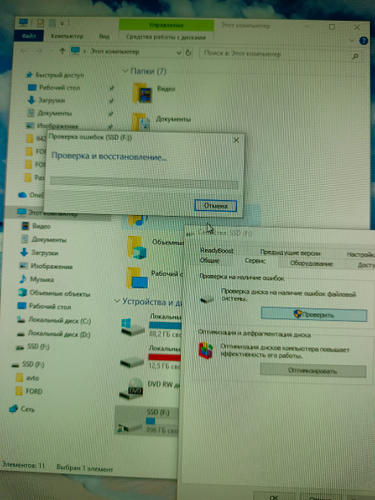The width and height of the screenshot is (375, 500).
Task: Click the up arrow navigation icon
Action: tap(62, 51)
